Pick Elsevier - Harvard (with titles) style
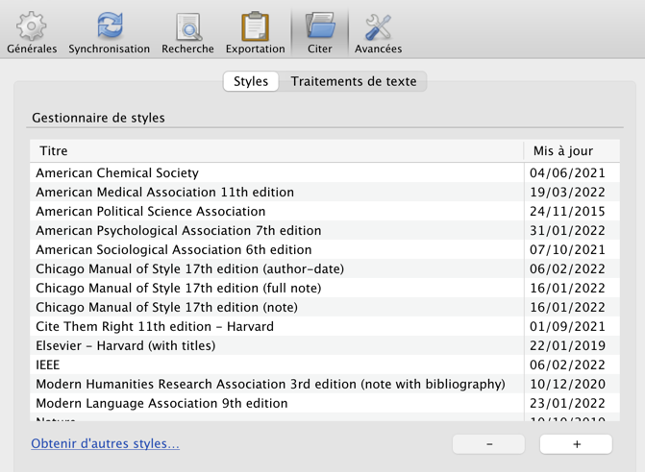Image resolution: width=646 pixels, height=472 pixels. tap(125, 346)
